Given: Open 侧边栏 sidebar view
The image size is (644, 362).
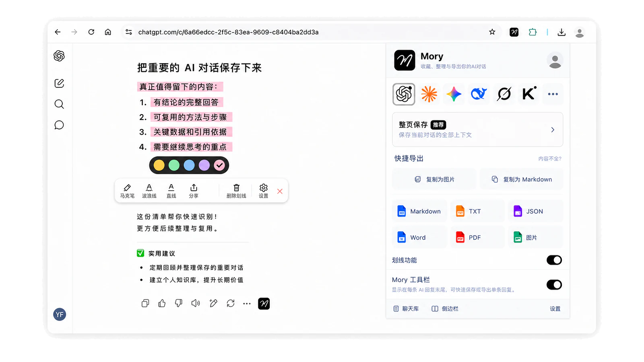Looking at the screenshot, I should [x=445, y=309].
